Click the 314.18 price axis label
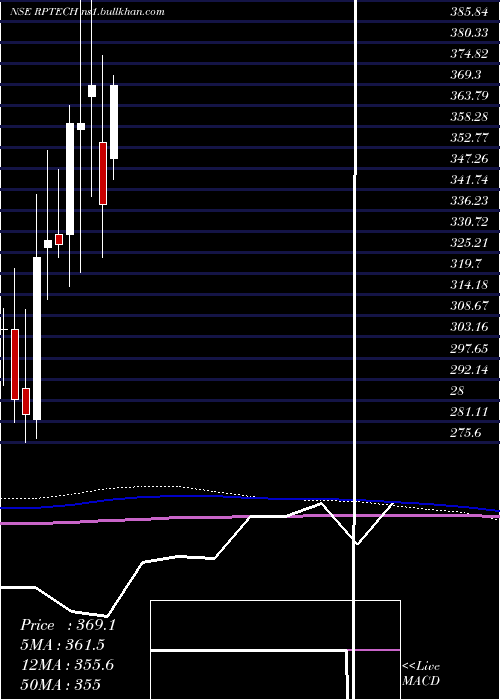Image resolution: width=500 pixels, height=700 pixels. (x=469, y=285)
